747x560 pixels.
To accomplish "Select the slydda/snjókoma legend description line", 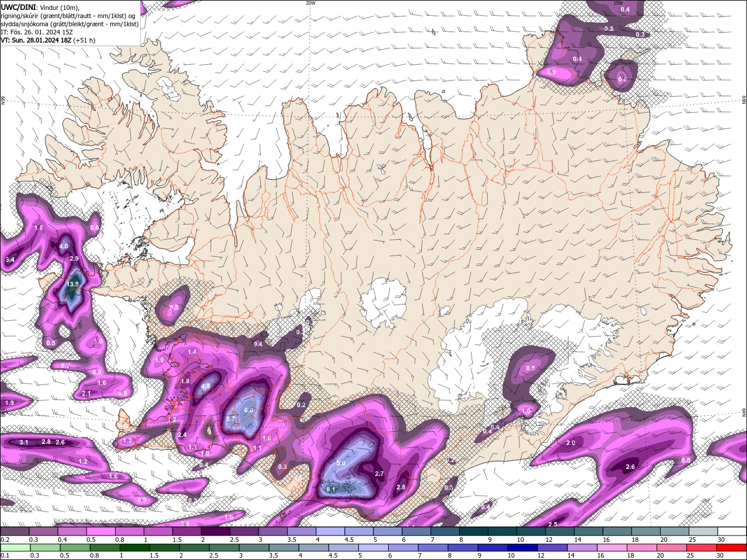I will point(69,24).
